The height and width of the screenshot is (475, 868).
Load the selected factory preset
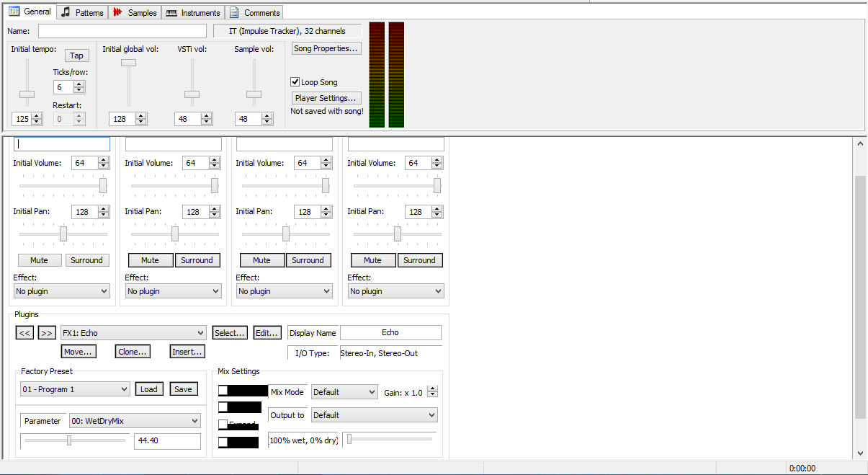pos(149,389)
